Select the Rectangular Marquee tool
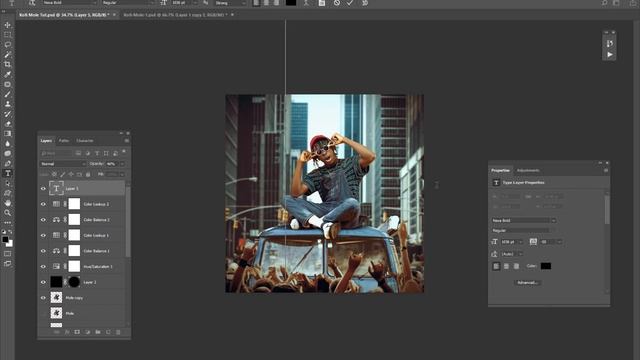This screenshot has width=640, height=360. [7, 35]
